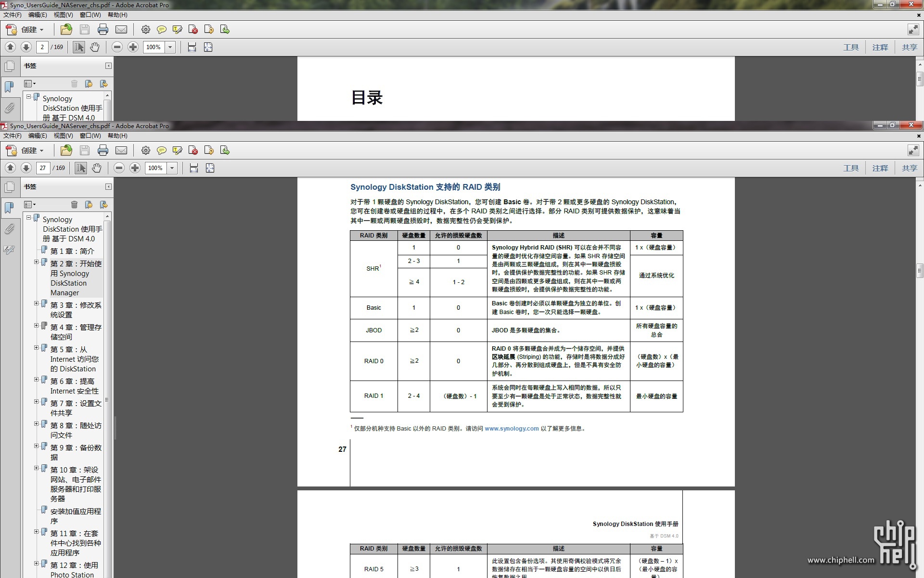The width and height of the screenshot is (924, 578).
Task: Toggle read mode icon in the front window
Action: [x=913, y=150]
